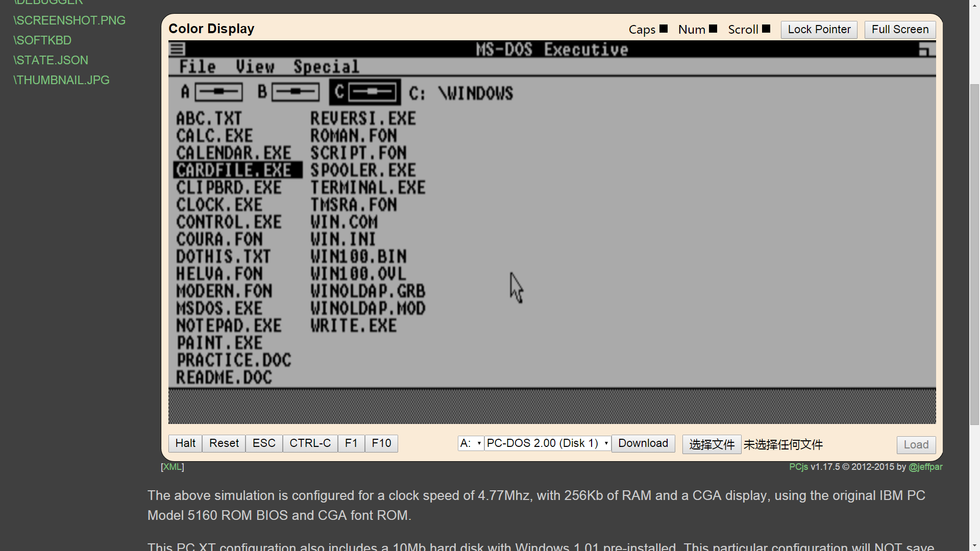The image size is (980, 551).
Task: Select drive B icon in MS-DOS Executive
Action: [295, 92]
